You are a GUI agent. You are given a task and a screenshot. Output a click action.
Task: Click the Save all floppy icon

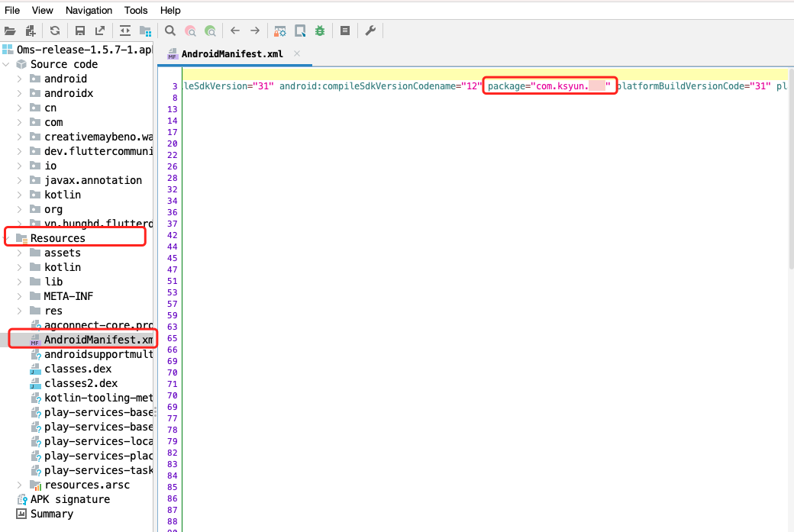click(x=79, y=31)
